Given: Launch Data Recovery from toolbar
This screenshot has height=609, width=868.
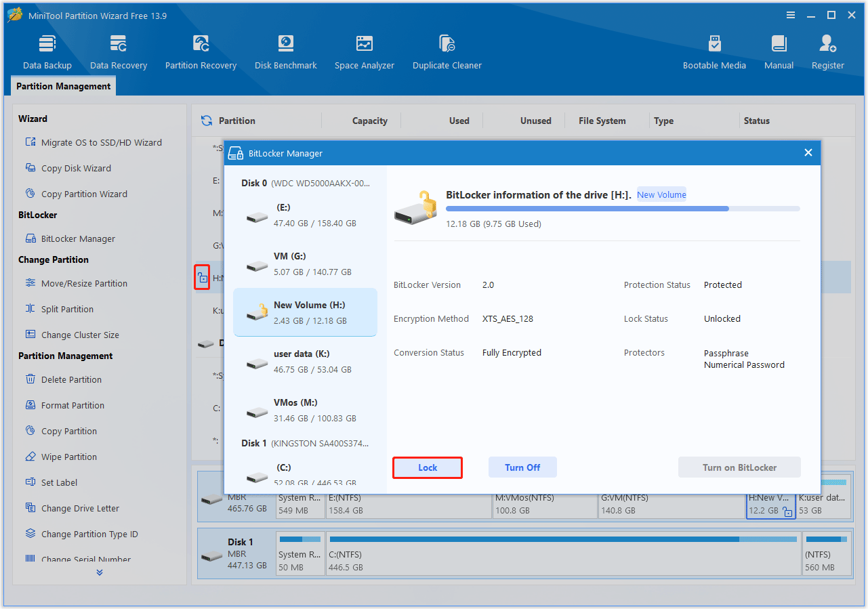Looking at the screenshot, I should click(119, 52).
